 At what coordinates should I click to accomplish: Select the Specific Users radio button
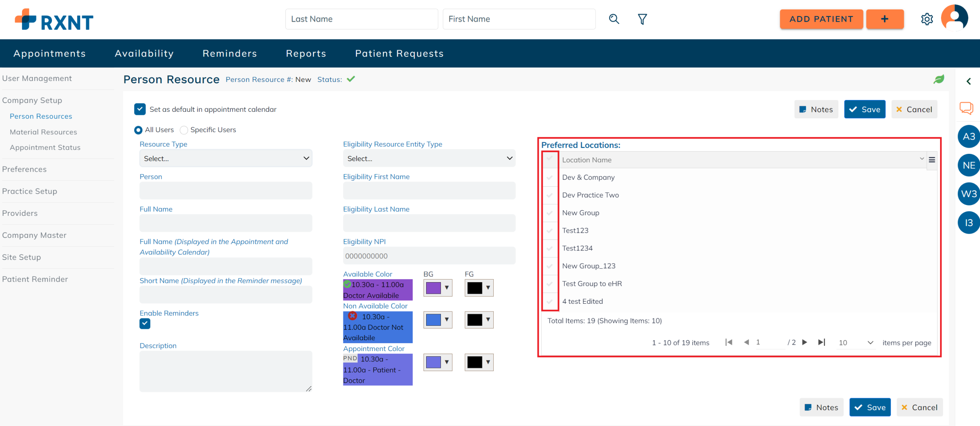click(x=184, y=130)
